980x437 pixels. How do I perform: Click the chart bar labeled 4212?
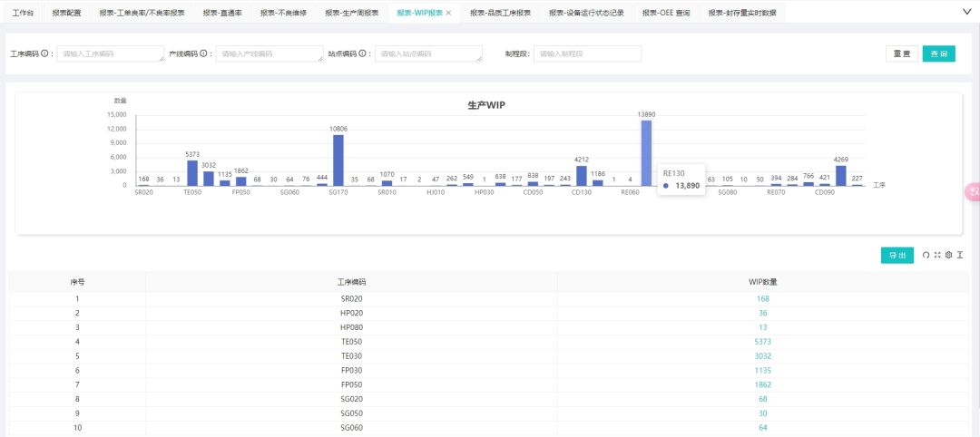click(582, 175)
